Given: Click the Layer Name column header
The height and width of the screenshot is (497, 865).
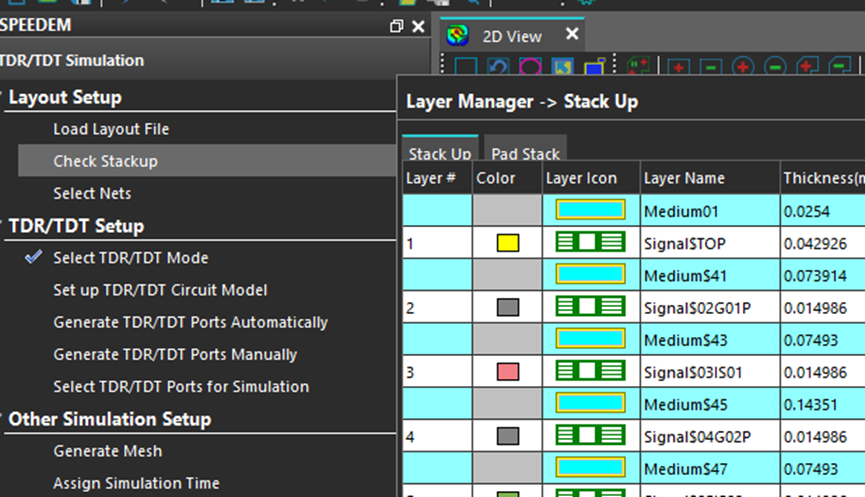Looking at the screenshot, I should point(710,178).
